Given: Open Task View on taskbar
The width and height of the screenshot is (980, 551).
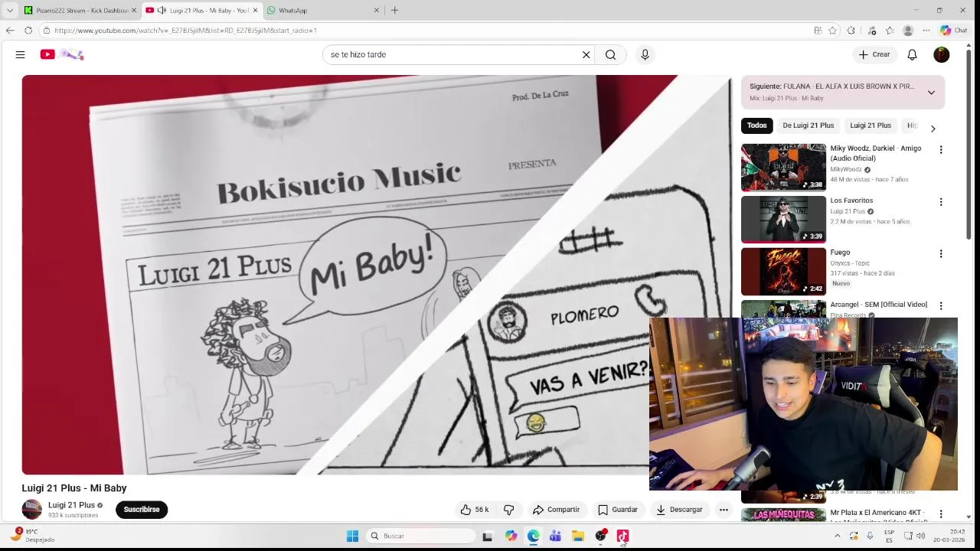Looking at the screenshot, I should click(487, 536).
